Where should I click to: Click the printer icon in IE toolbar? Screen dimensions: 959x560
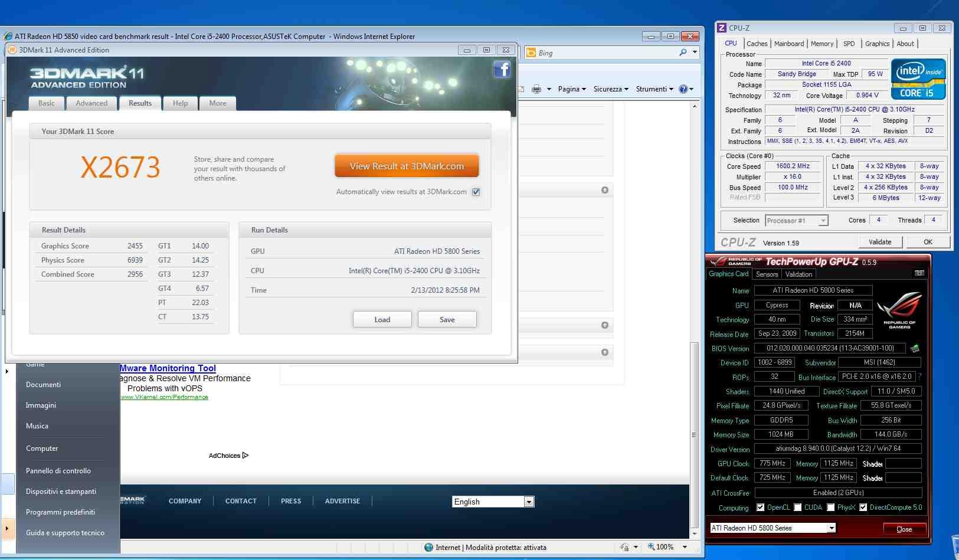point(536,89)
